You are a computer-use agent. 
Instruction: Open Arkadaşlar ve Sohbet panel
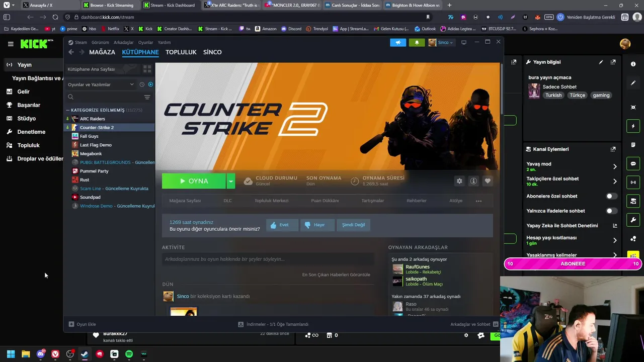point(474,324)
